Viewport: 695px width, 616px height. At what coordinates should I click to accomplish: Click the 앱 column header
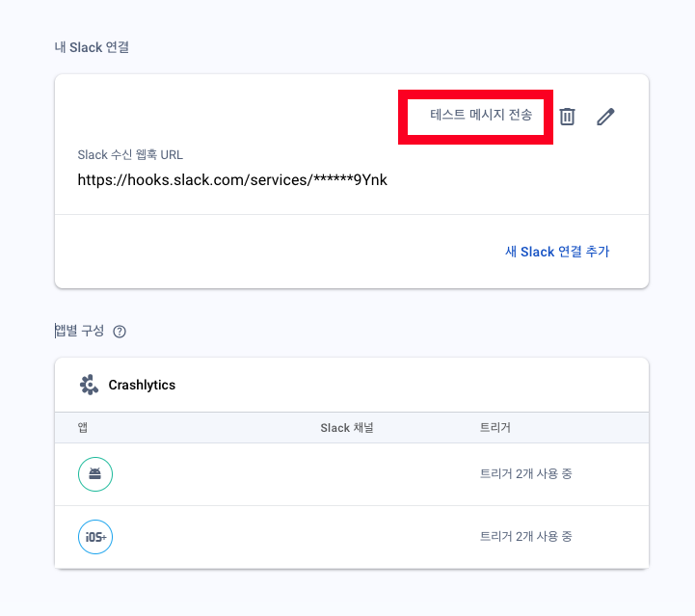(83, 428)
